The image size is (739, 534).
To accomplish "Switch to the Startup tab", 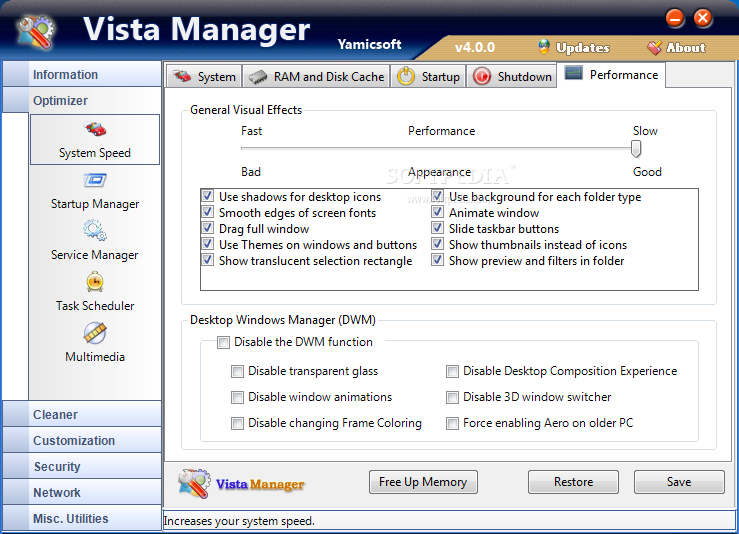I will pyautogui.click(x=428, y=76).
